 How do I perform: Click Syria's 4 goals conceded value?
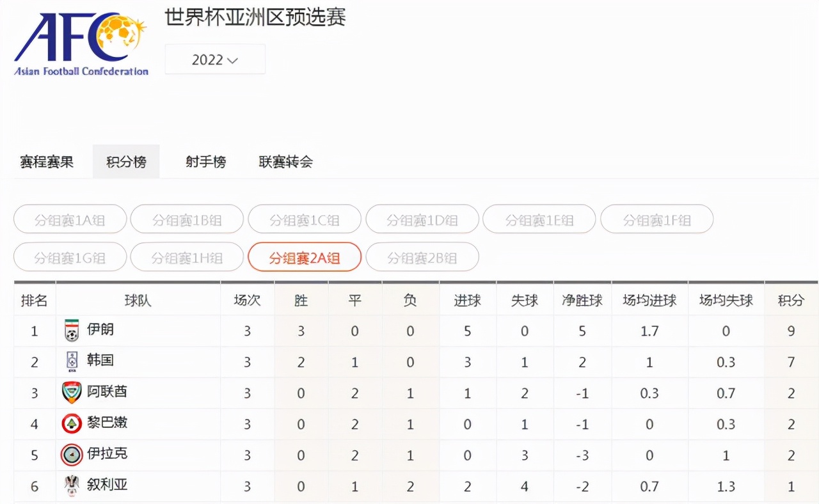(x=525, y=487)
